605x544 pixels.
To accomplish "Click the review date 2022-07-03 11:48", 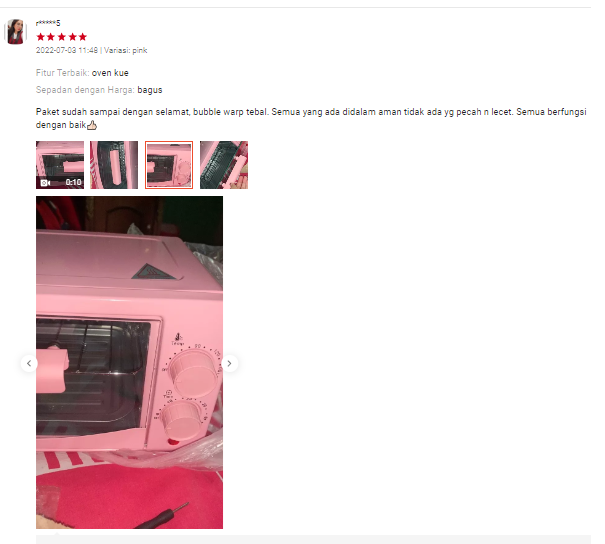I will click(x=67, y=51).
